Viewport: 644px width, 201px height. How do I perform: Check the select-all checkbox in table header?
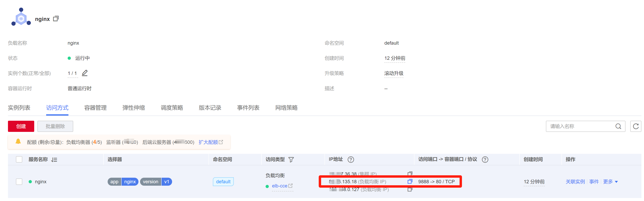tap(19, 159)
